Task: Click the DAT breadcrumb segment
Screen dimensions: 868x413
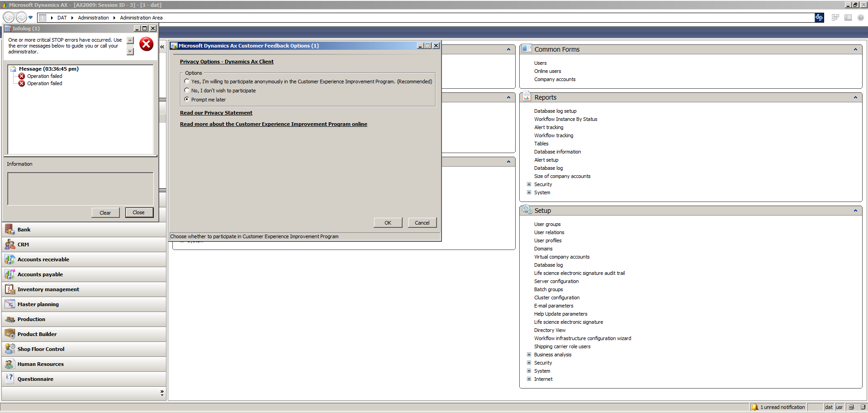Action: click(62, 18)
